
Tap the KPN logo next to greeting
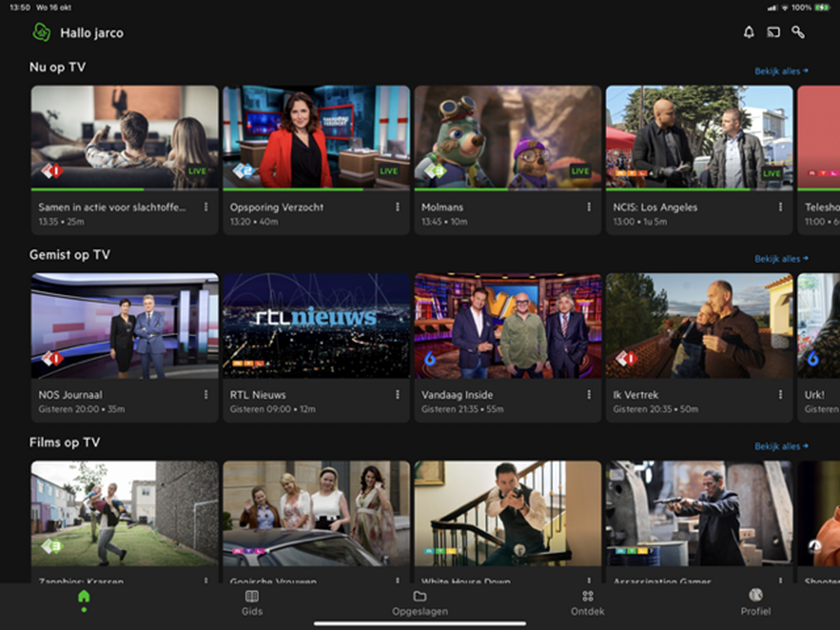pyautogui.click(x=42, y=33)
